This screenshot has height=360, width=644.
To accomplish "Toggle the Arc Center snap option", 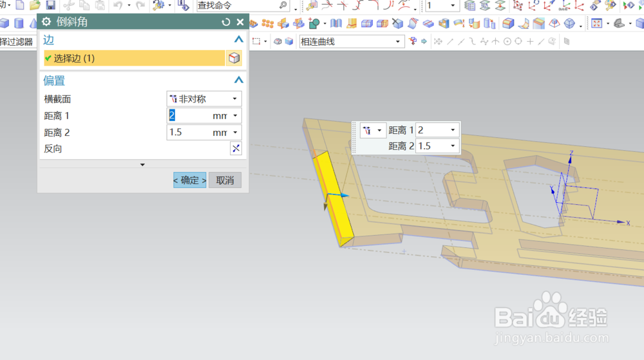I will coord(507,41).
